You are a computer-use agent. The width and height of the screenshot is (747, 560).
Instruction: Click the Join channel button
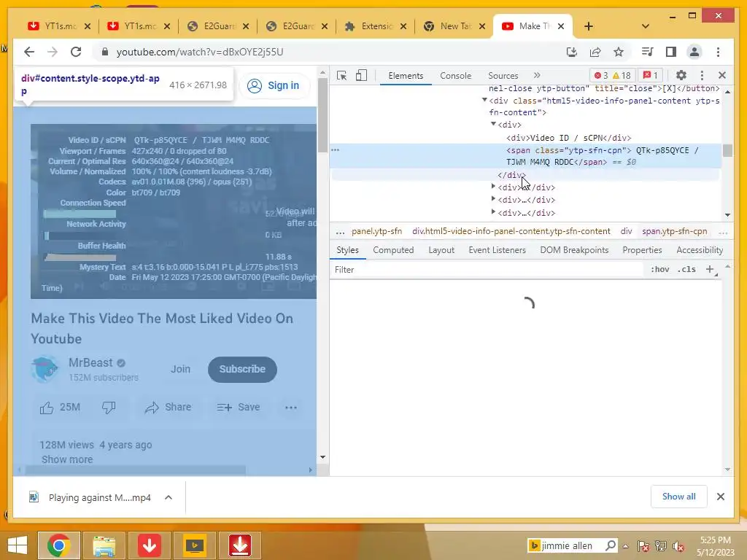180,369
